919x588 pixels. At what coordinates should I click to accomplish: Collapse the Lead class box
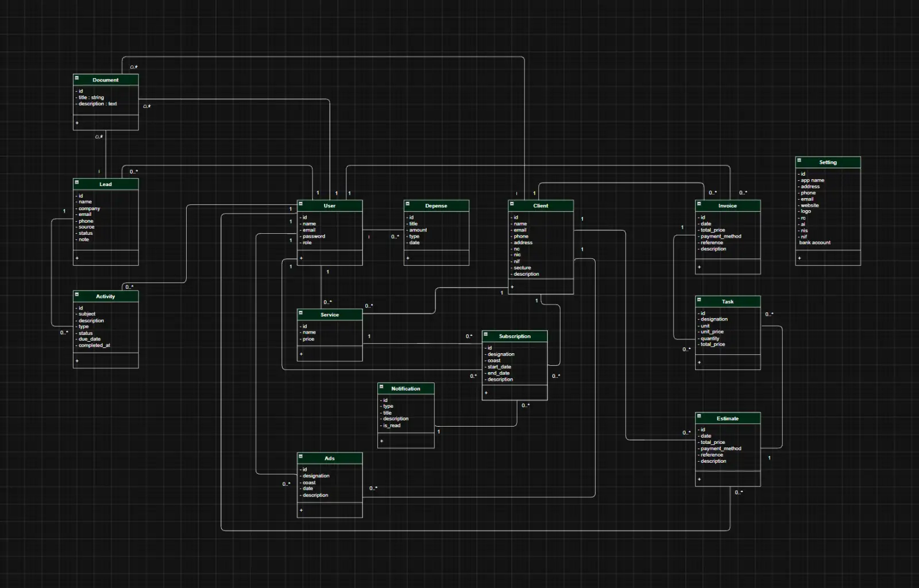click(x=76, y=182)
